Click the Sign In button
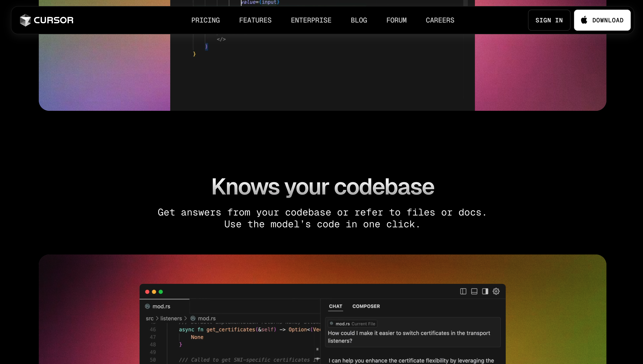Viewport: 643px width, 364px height. click(x=549, y=20)
